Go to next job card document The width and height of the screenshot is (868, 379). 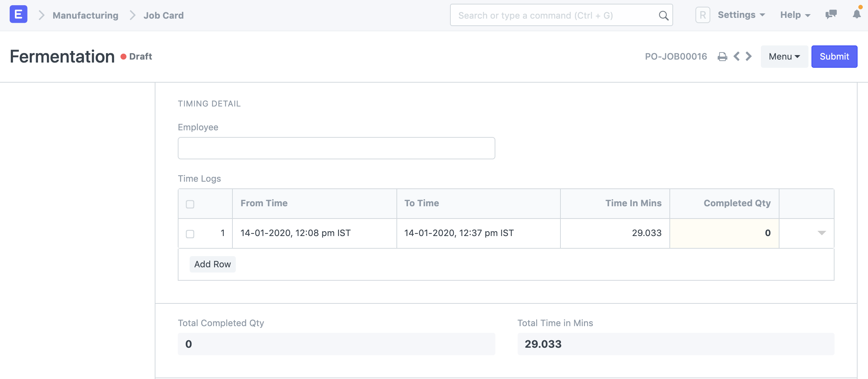coord(749,57)
